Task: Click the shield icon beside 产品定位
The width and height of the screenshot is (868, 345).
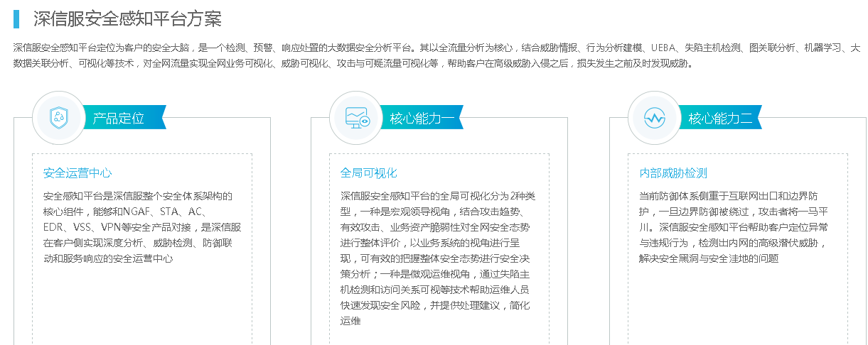Action: 58,118
